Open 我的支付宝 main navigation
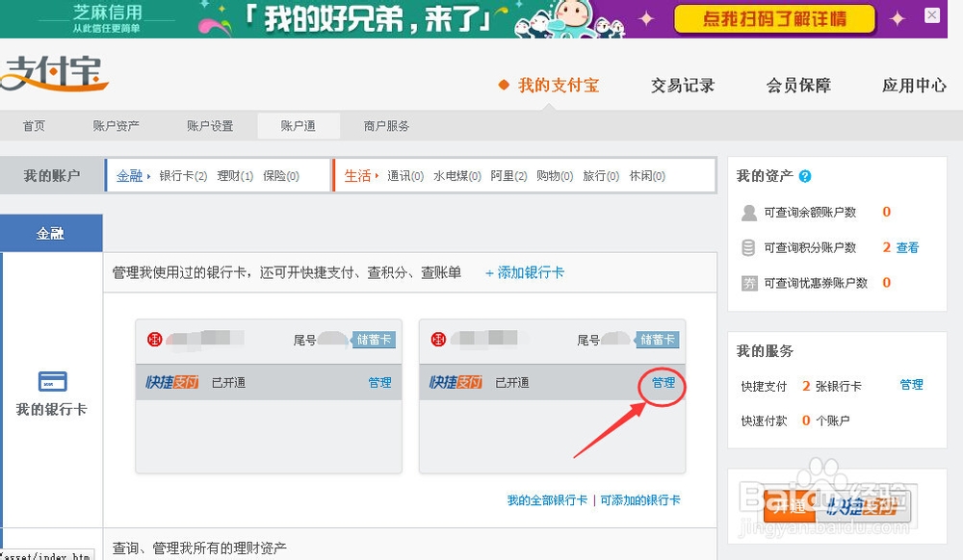This screenshot has width=963, height=560. [x=559, y=86]
